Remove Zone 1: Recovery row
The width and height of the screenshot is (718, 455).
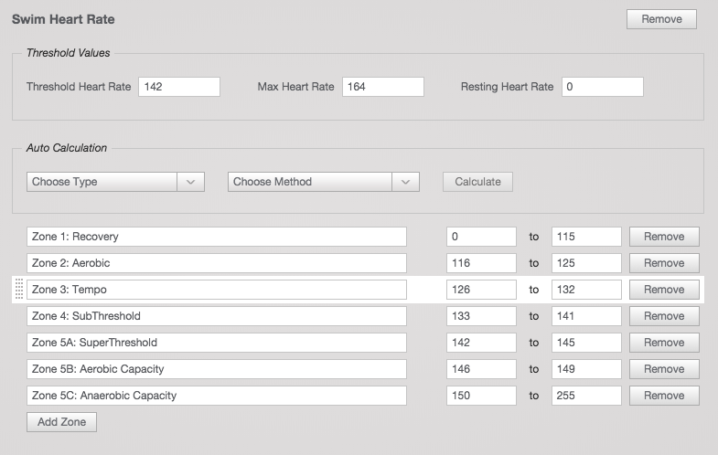click(x=664, y=237)
